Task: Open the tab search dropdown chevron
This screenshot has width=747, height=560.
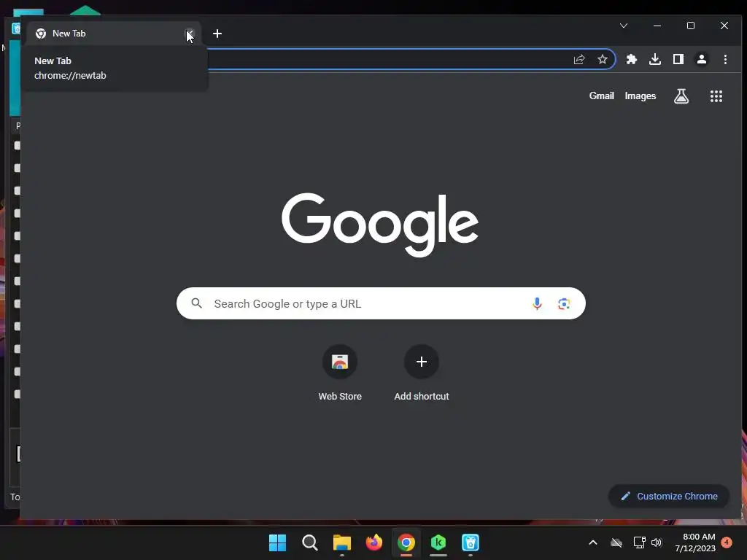Action: point(624,26)
